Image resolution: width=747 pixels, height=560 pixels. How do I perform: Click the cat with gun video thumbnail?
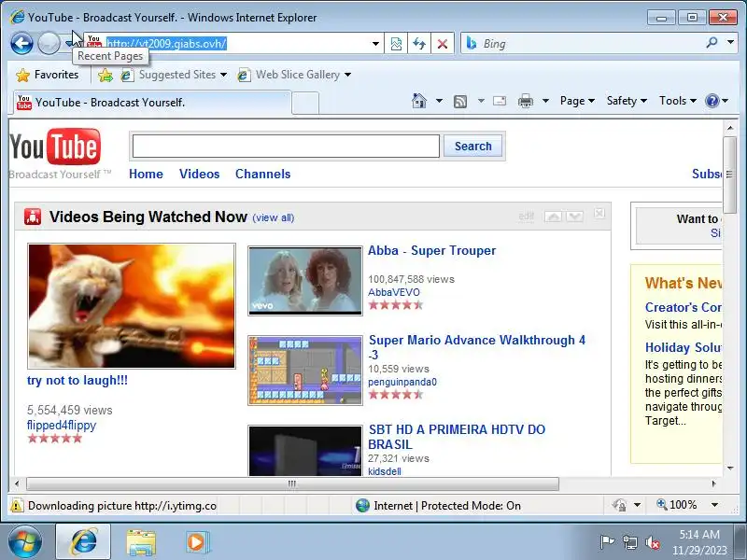coord(132,306)
